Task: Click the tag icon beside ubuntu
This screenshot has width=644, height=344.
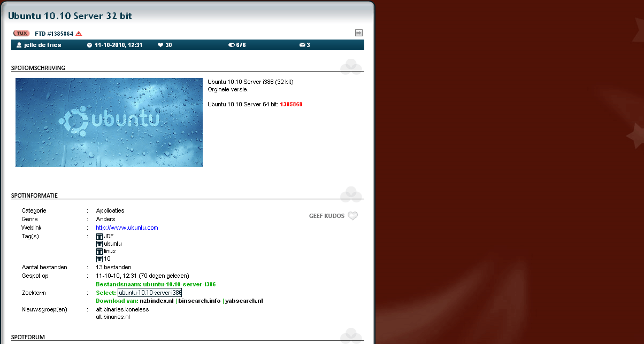Action: pos(99,244)
